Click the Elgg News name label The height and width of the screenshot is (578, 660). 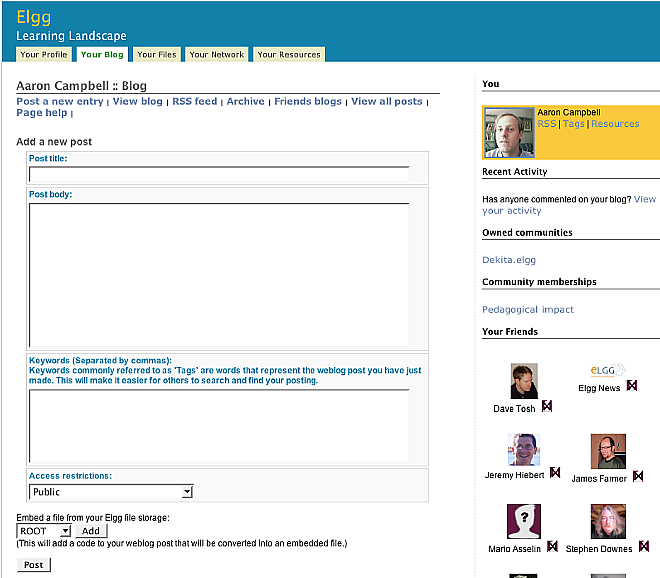click(x=599, y=388)
